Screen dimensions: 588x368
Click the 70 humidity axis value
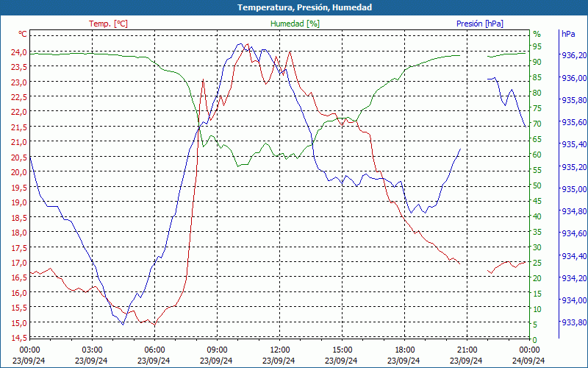[x=537, y=124]
